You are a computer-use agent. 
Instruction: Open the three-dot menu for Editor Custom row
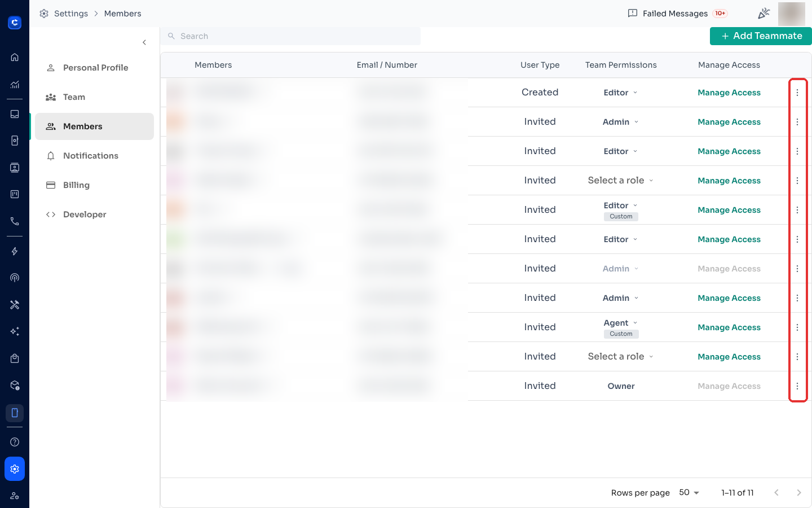click(797, 210)
